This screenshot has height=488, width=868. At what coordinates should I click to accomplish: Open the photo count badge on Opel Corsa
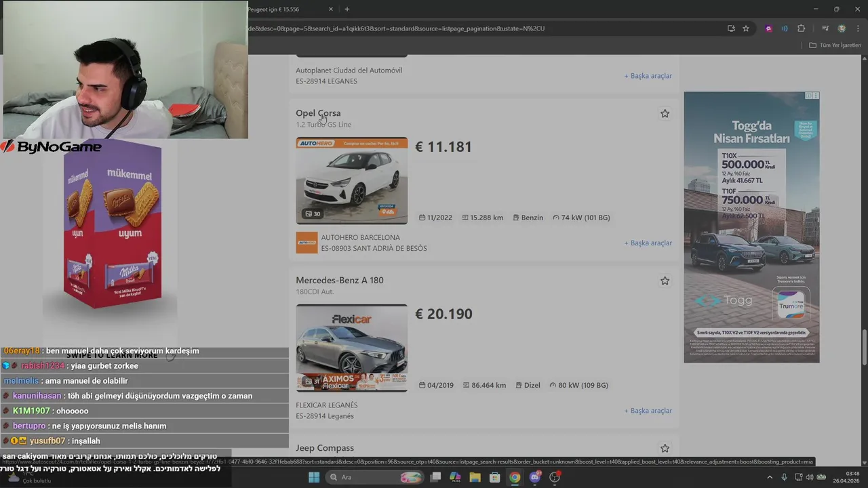point(313,213)
